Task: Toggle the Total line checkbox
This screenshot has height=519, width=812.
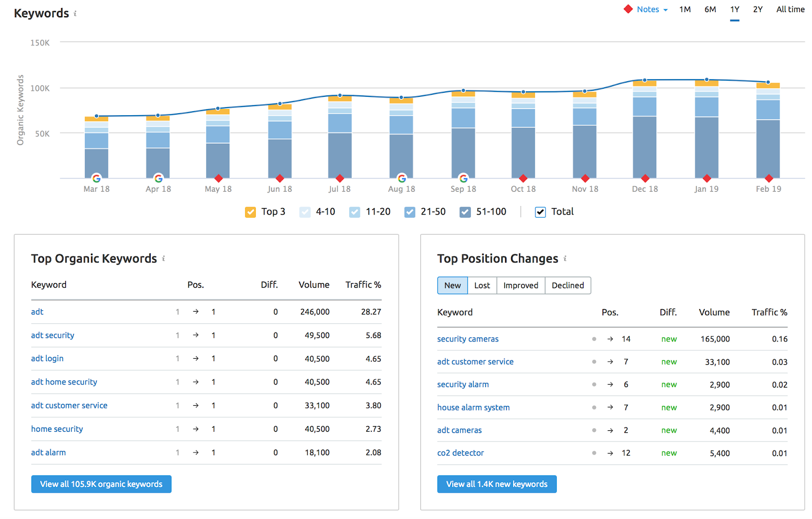Action: click(x=540, y=212)
